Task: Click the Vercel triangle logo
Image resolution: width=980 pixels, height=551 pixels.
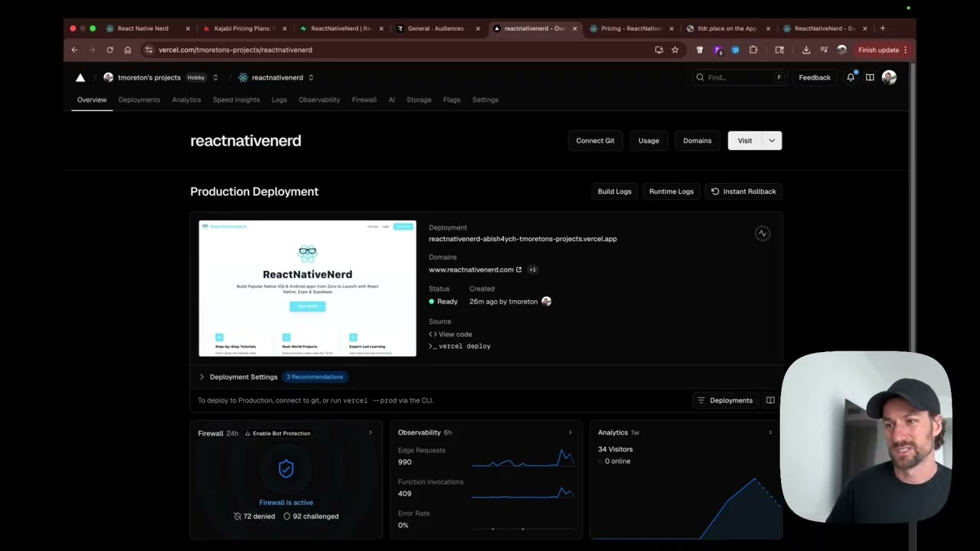Action: 80,77
